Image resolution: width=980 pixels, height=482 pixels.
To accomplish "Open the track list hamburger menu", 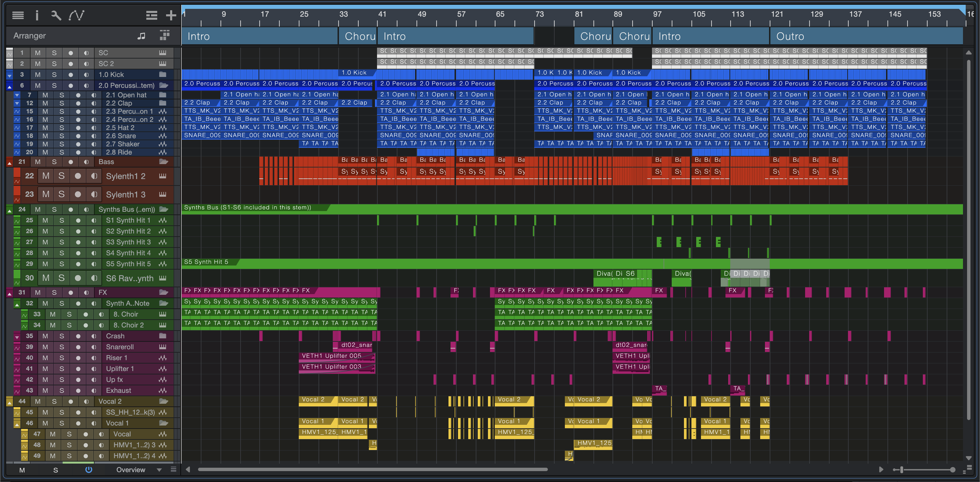I will pos(18,15).
